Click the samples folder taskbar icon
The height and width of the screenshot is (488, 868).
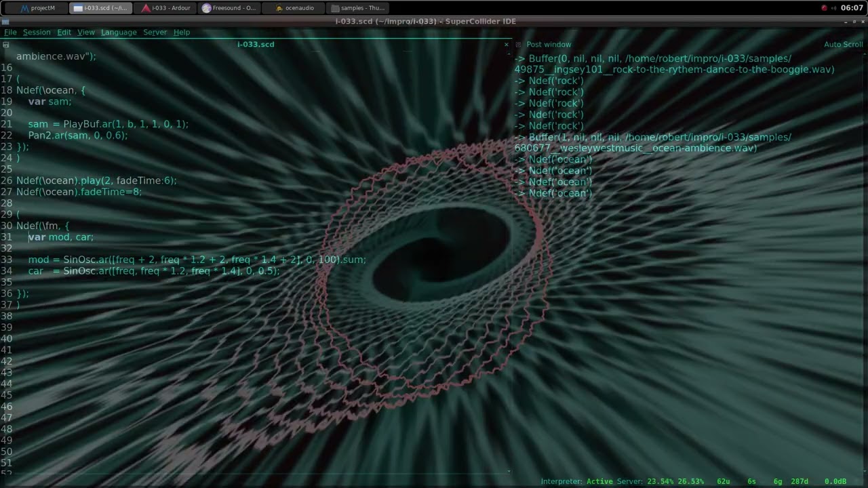[335, 8]
